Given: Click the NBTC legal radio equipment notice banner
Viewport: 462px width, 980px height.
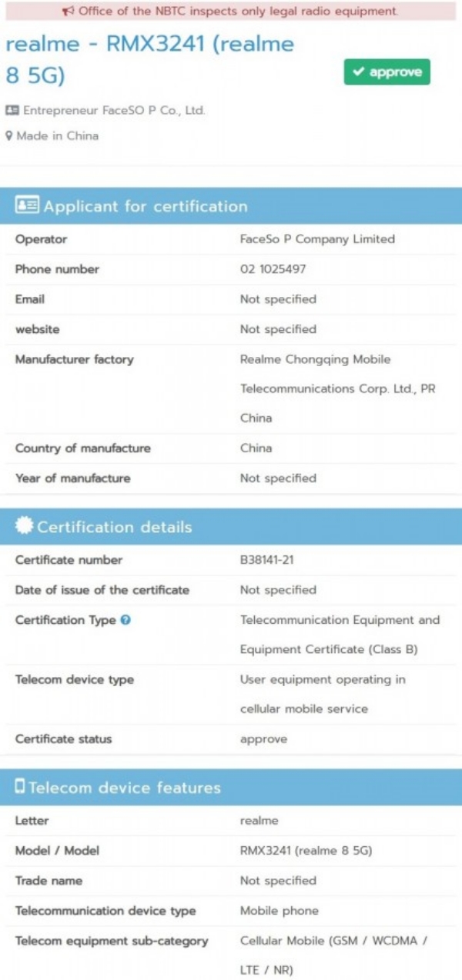Looking at the screenshot, I should pyautogui.click(x=231, y=11).
